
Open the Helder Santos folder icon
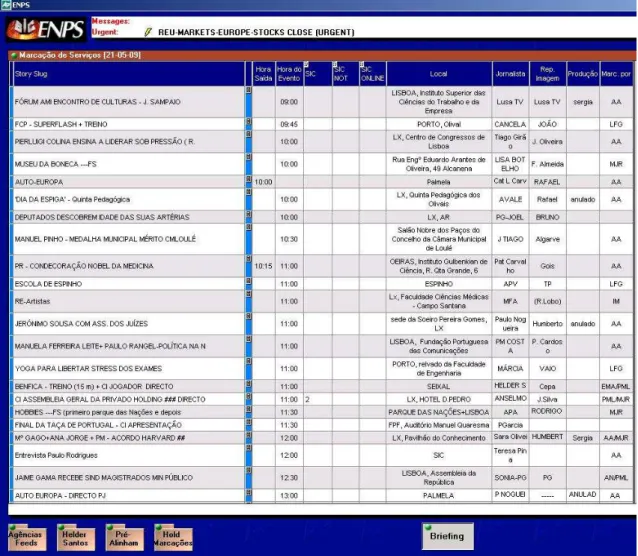coord(75,537)
